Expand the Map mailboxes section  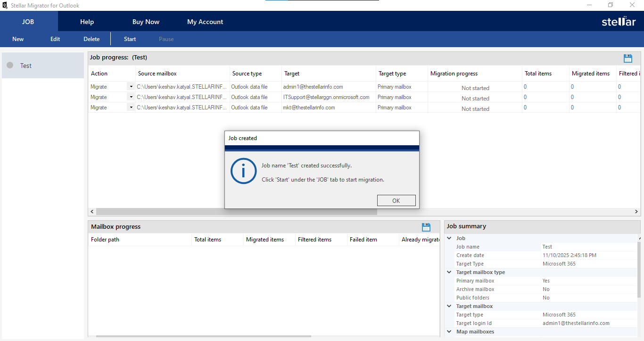tap(449, 332)
